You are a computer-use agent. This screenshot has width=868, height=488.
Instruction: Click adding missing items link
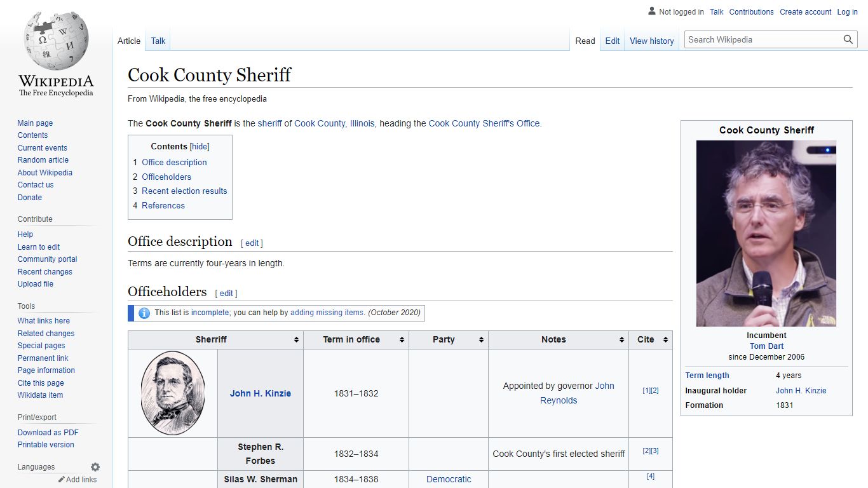tap(327, 313)
